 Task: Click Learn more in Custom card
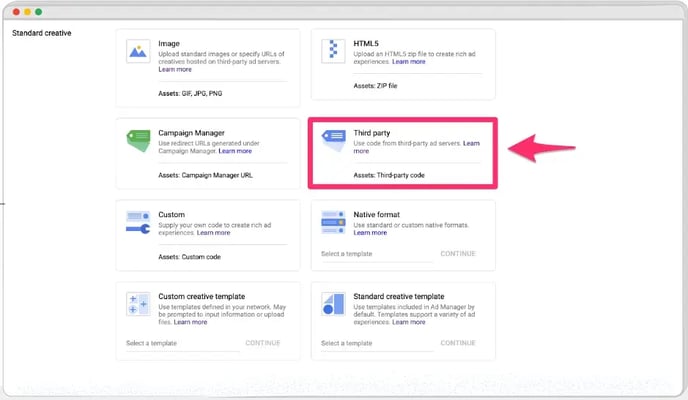(x=213, y=233)
